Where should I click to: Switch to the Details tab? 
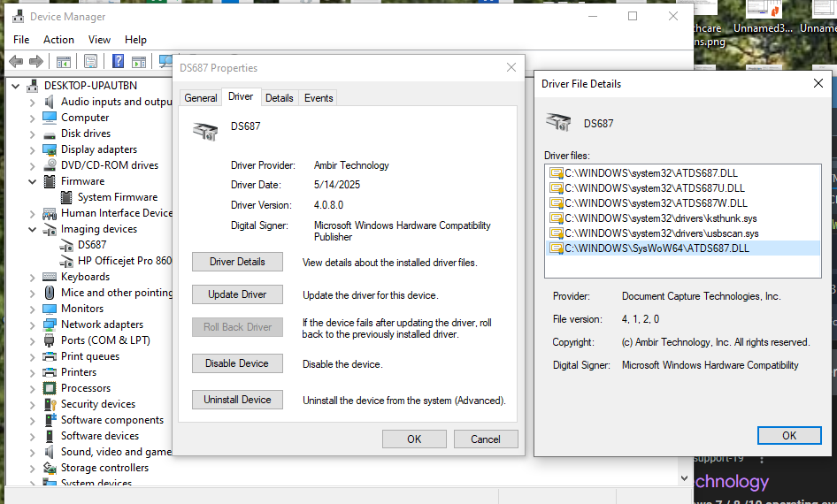pos(279,97)
